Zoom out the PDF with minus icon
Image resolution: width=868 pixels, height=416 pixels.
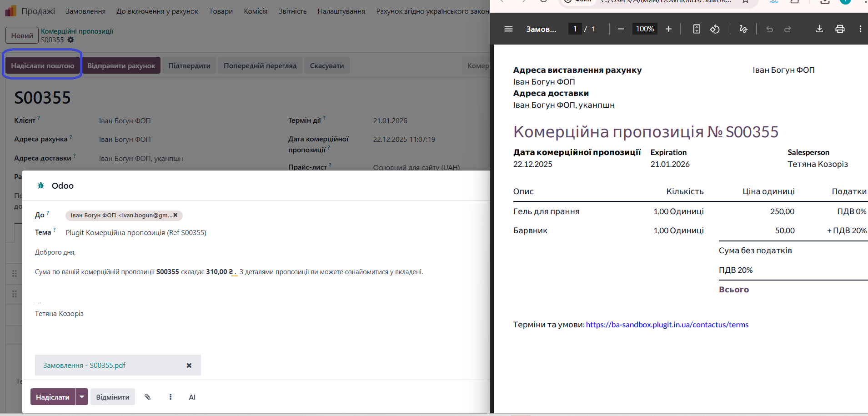pyautogui.click(x=621, y=29)
